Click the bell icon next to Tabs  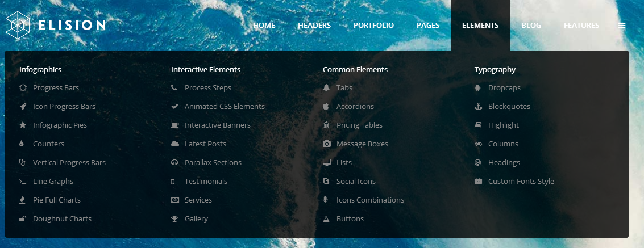[x=326, y=88]
